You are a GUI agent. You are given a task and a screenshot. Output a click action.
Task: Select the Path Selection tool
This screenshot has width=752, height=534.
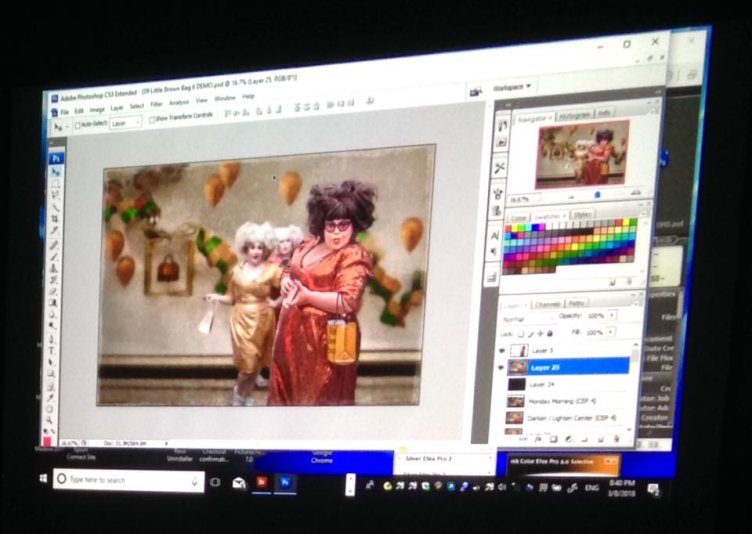click(x=52, y=362)
